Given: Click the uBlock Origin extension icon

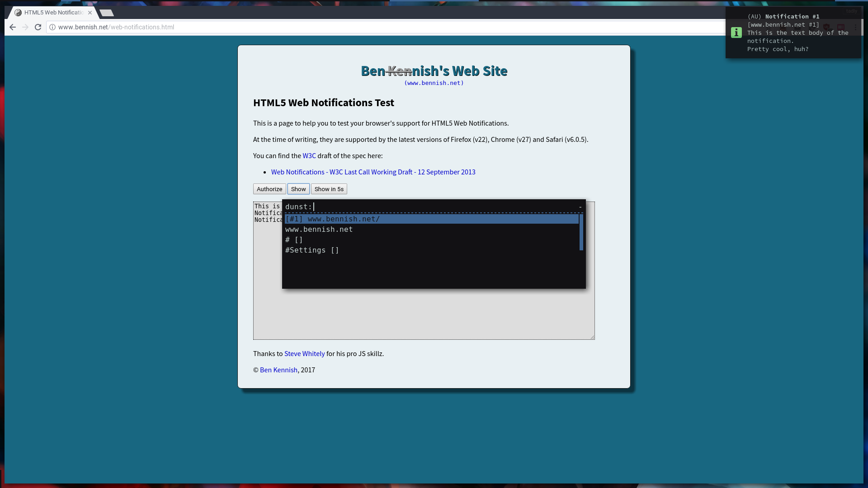Looking at the screenshot, I should (x=826, y=27).
